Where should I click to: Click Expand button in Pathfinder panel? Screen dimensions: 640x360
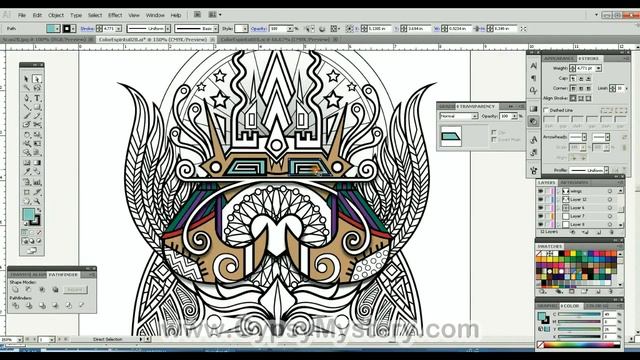pos(75,290)
